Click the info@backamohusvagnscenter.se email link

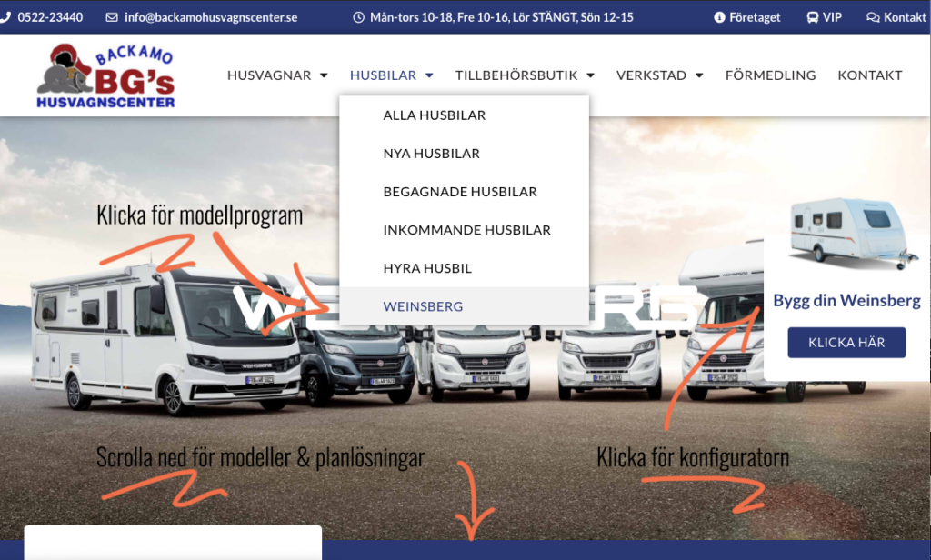(x=211, y=17)
